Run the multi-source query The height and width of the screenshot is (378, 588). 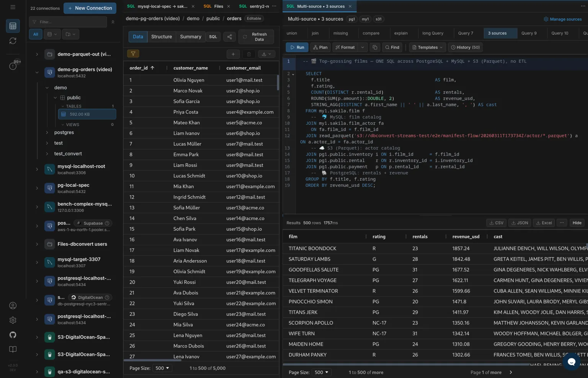[297, 47]
